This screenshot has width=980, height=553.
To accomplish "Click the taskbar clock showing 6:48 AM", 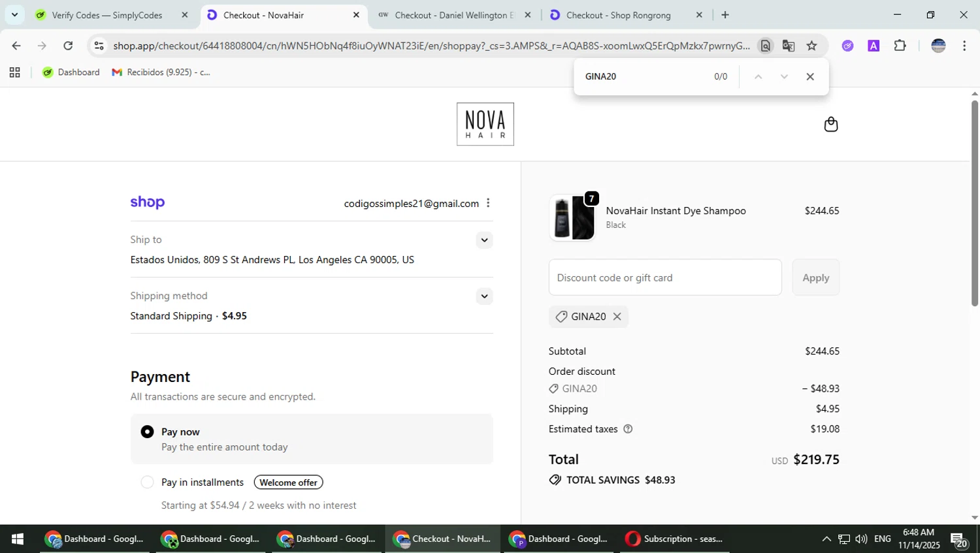I will 919,539.
